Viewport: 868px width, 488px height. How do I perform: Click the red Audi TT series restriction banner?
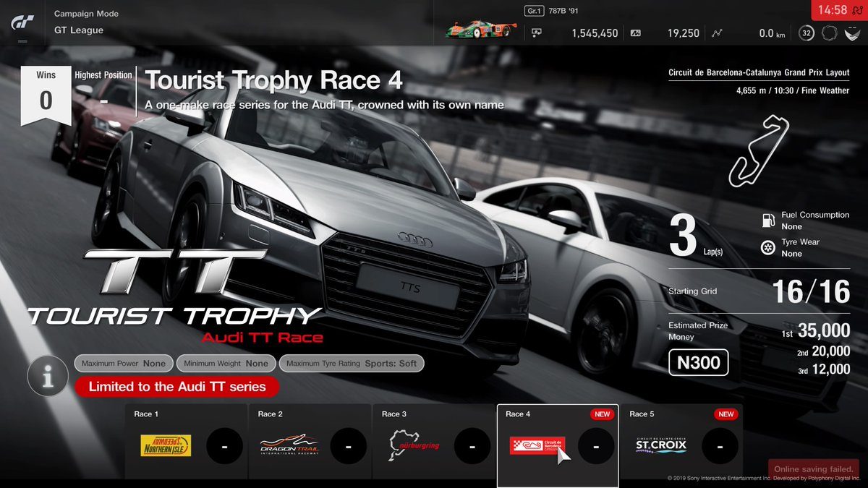point(177,387)
